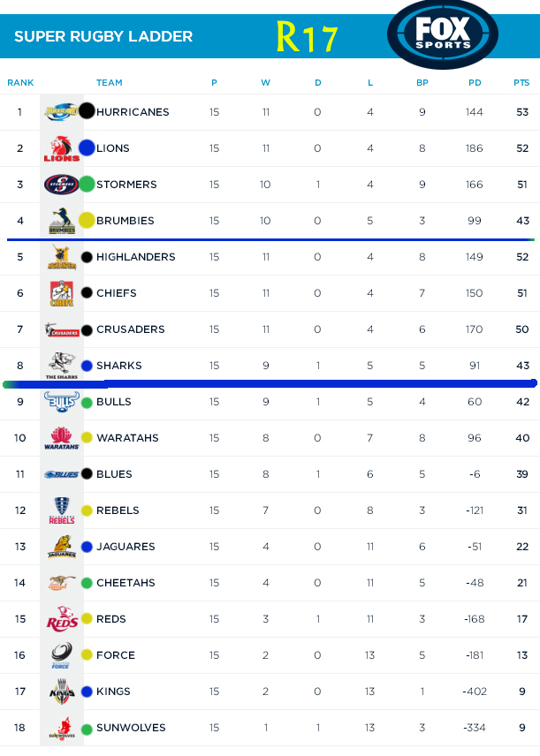Click the Sunwolves team logo
The width and height of the screenshot is (540, 756).
pyautogui.click(x=60, y=729)
